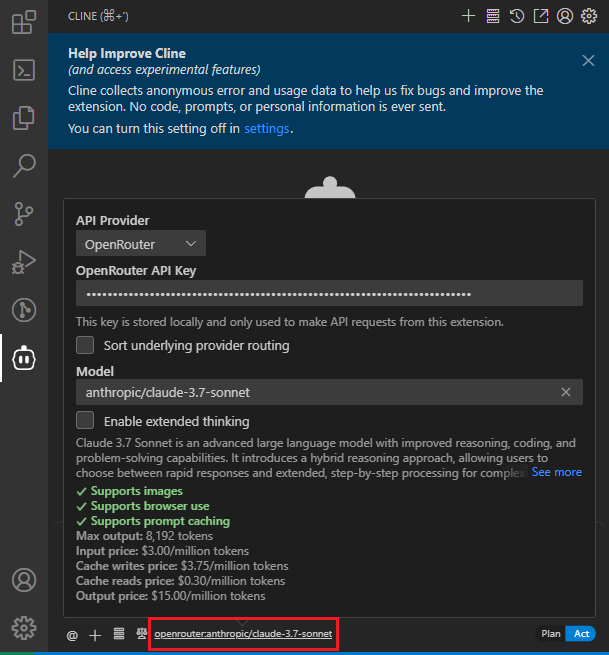The width and height of the screenshot is (609, 655).
Task: Click the 'Supports prompt caching' line
Action: click(x=153, y=521)
